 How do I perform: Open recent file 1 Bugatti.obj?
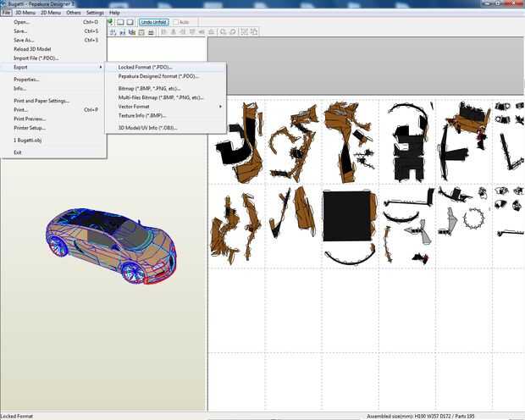tap(53, 141)
